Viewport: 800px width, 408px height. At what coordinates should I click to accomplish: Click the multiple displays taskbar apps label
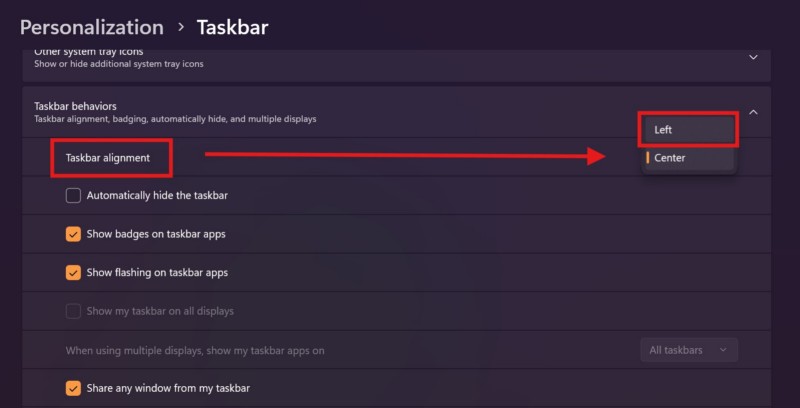coord(195,351)
